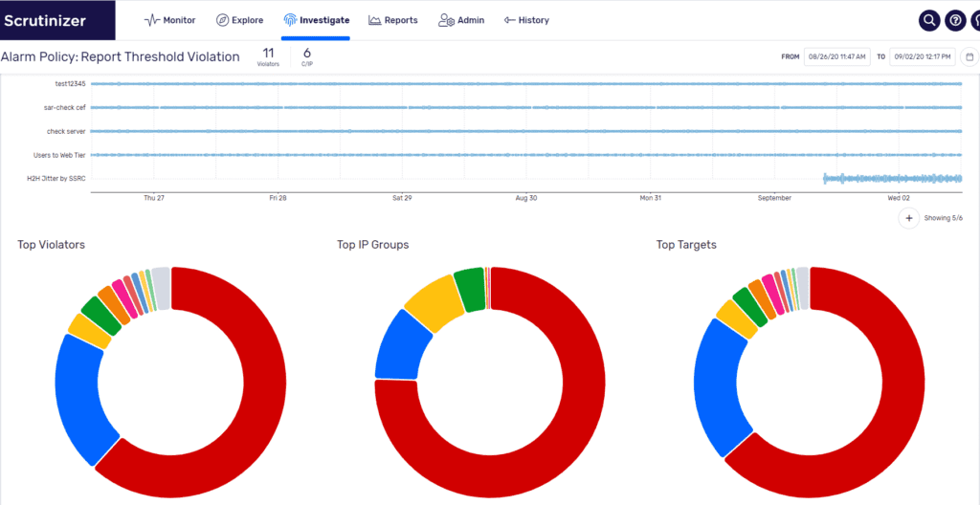Click yellow slice in Top IP Groups chart
Viewport: 980px width, 505px height.
pos(434,302)
